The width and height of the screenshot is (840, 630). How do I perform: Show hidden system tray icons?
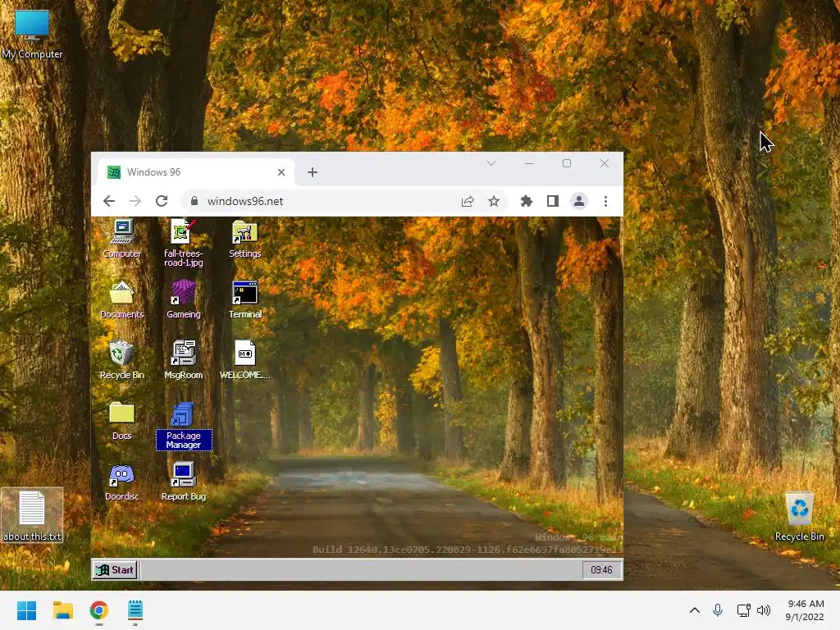coord(695,610)
